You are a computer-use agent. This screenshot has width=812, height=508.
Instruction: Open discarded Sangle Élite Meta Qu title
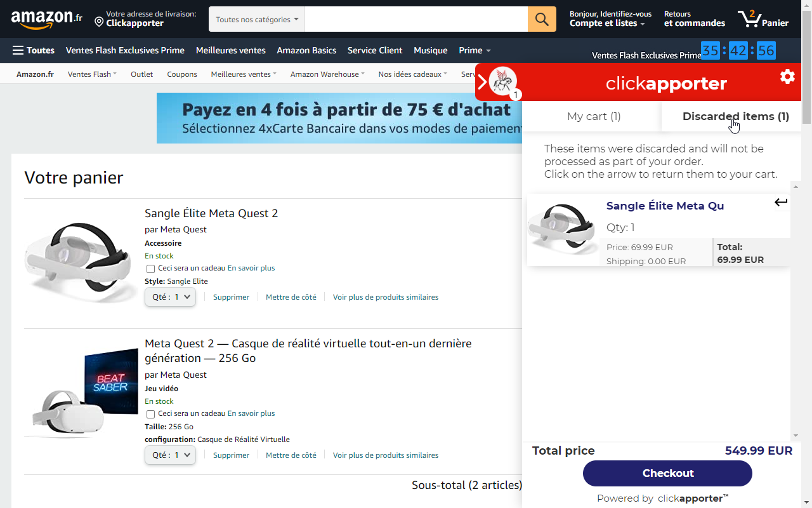[665, 206]
